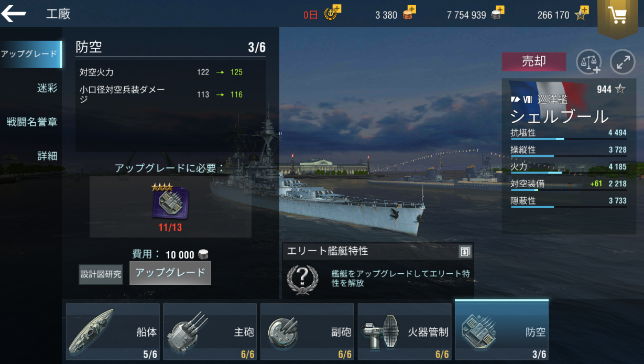Open elite ship traits info icon

465,252
